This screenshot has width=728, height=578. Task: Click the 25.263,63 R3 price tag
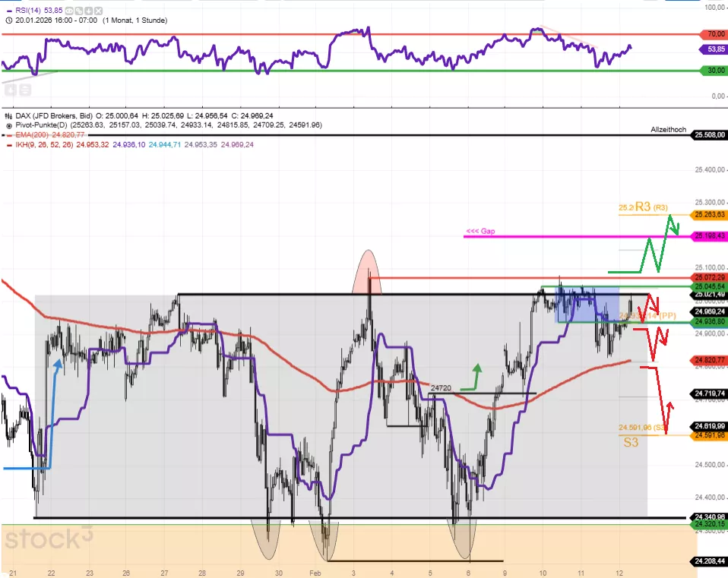click(x=709, y=215)
